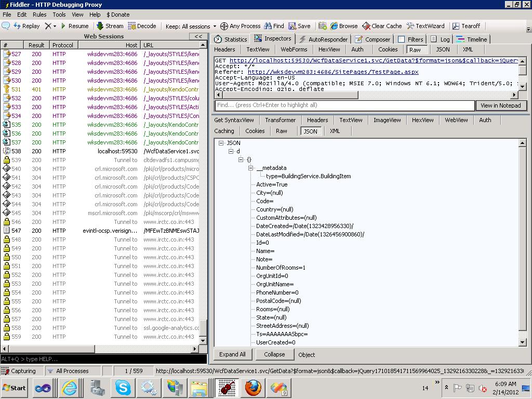Image resolution: width=532 pixels, height=399 pixels.
Task: Select request Headers inspector tab
Action: [x=224, y=49]
